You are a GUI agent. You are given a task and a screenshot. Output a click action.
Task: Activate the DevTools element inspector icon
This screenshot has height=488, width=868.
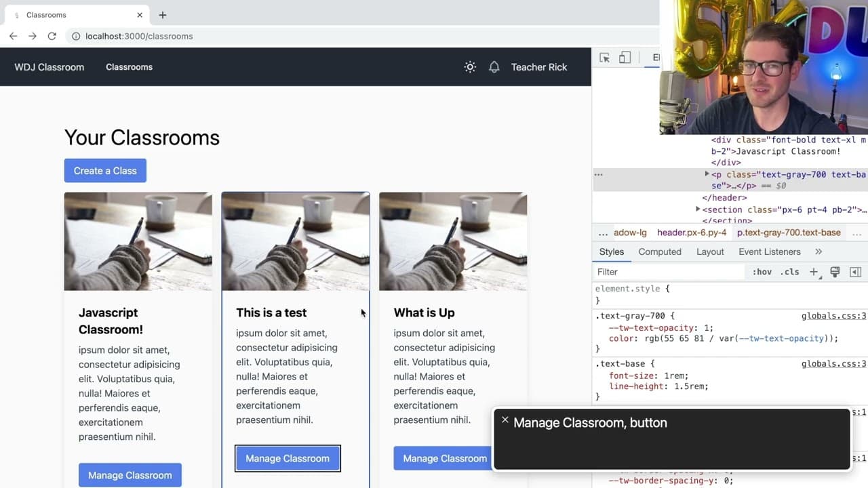pos(605,58)
